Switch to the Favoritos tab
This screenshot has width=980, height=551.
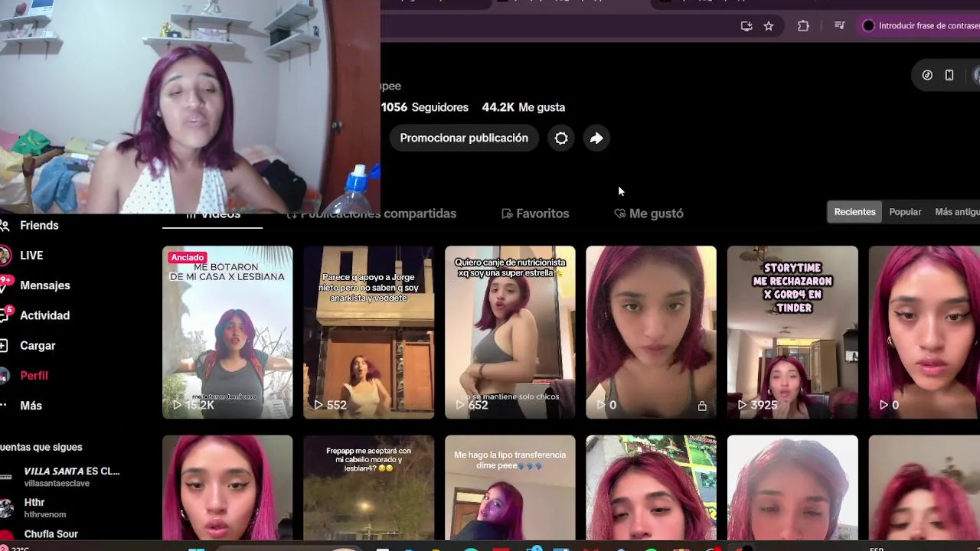[535, 214]
